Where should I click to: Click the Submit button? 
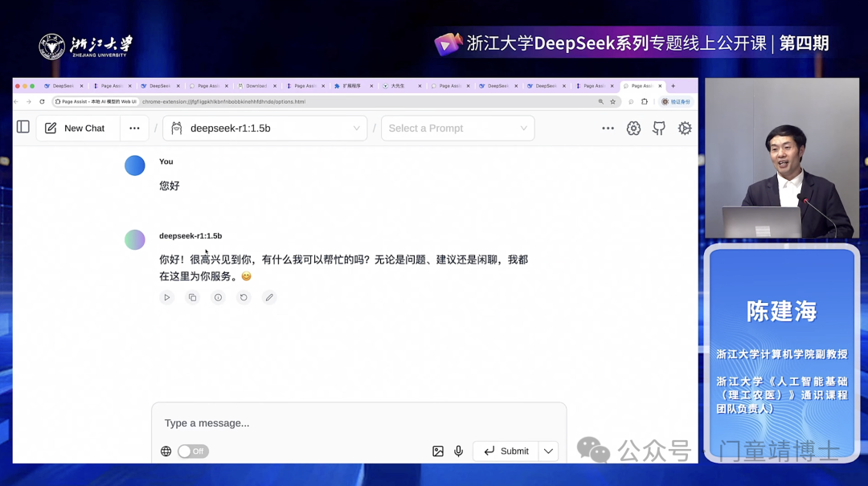(x=506, y=451)
